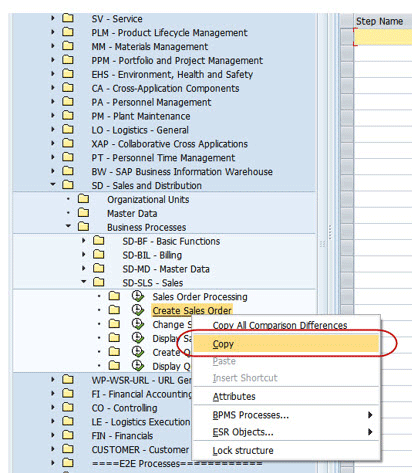Click the first Step Name input cell
The width and height of the screenshot is (412, 473).
(383, 37)
